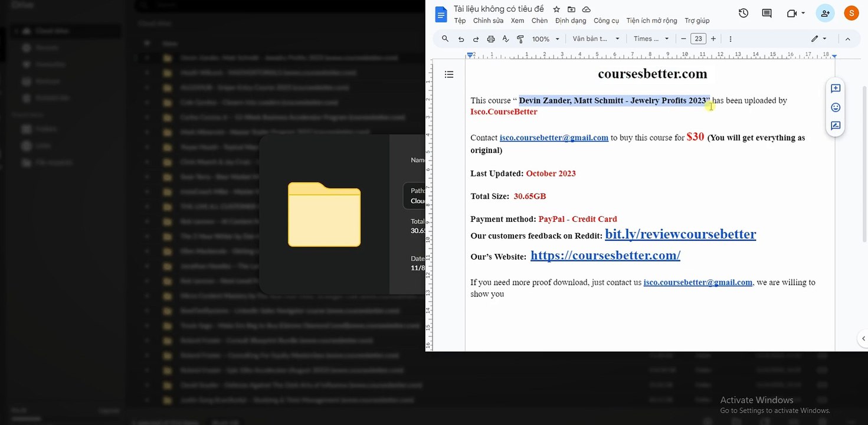Click the coursesbetter.com heading text

click(x=652, y=74)
